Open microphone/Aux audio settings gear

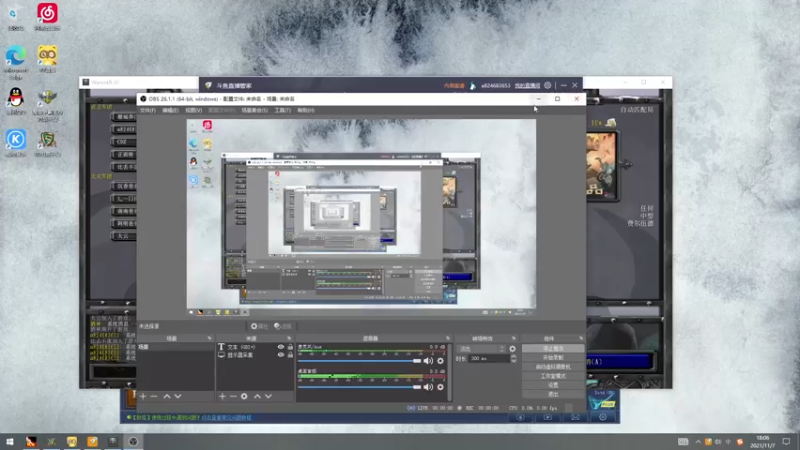pos(440,361)
